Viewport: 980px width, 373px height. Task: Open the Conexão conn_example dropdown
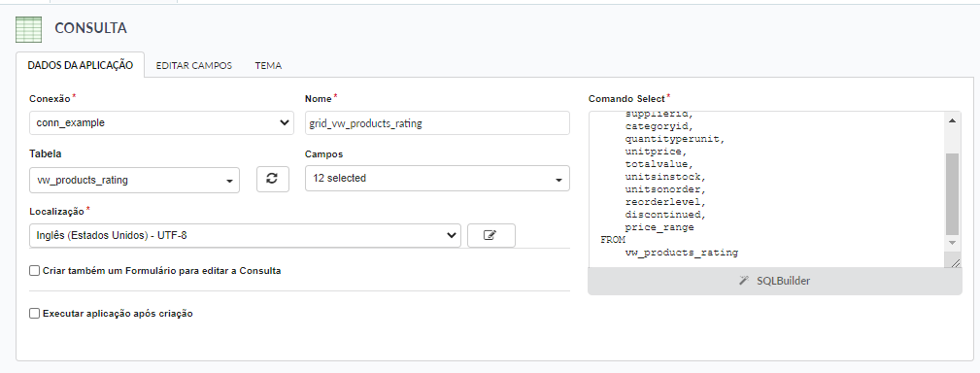(x=161, y=123)
